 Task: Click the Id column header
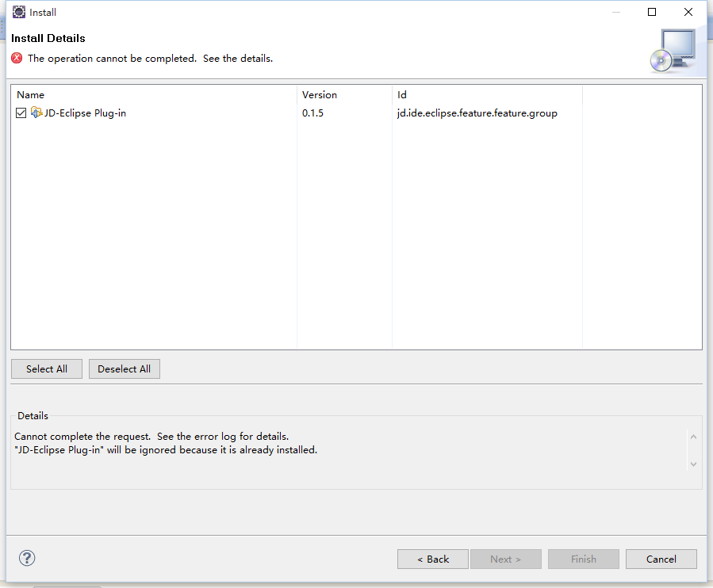point(402,95)
